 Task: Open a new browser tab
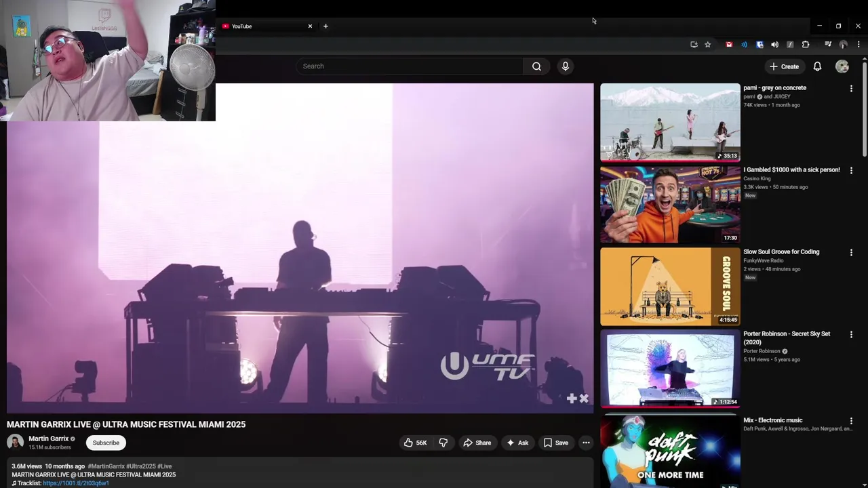pos(325,26)
